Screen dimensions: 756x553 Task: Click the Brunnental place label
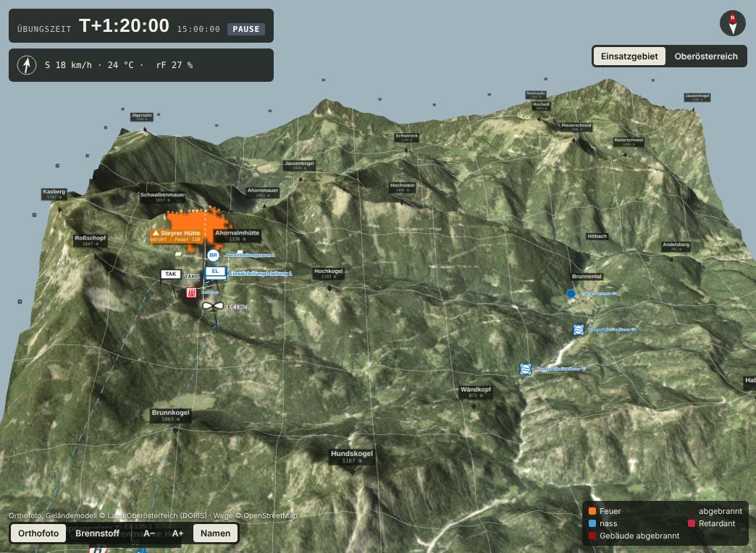pyautogui.click(x=587, y=276)
